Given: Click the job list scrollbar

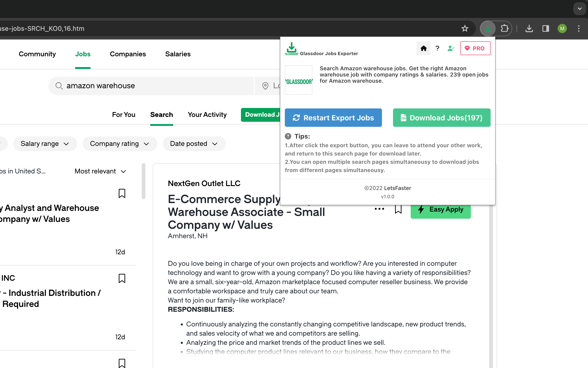Looking at the screenshot, I should (x=143, y=181).
